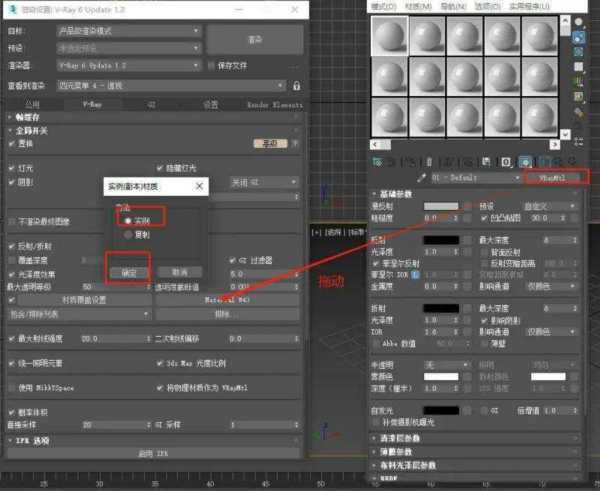Click the lock icon beside the view-to-render dropdown
The height and width of the screenshot is (491, 600).
coord(297,86)
